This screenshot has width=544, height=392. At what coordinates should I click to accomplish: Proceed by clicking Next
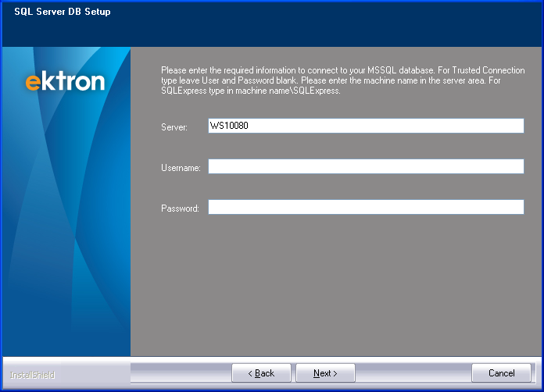click(x=325, y=373)
